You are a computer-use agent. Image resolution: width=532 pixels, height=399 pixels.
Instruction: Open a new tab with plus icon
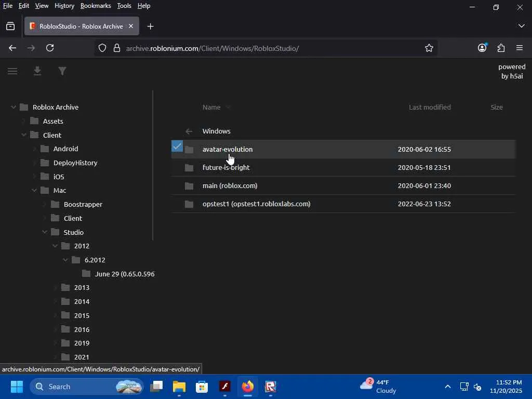[x=150, y=26]
